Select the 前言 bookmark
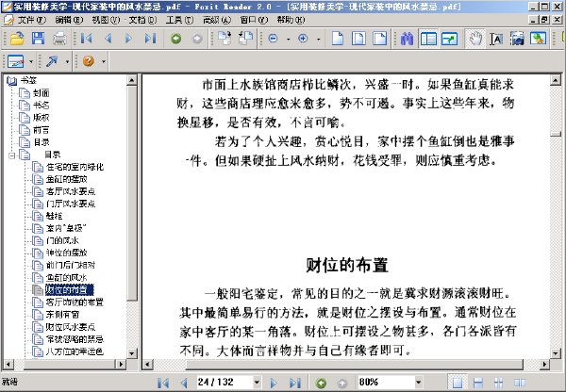Screen dimensions: 566x392 pos(42,130)
